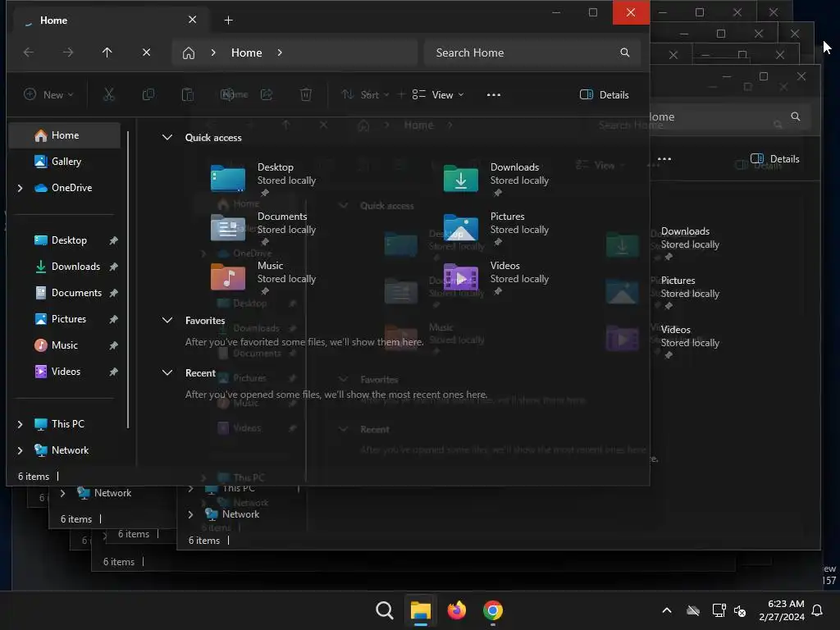840x630 pixels.
Task: Open Windows Search from taskbar
Action: pos(384,610)
